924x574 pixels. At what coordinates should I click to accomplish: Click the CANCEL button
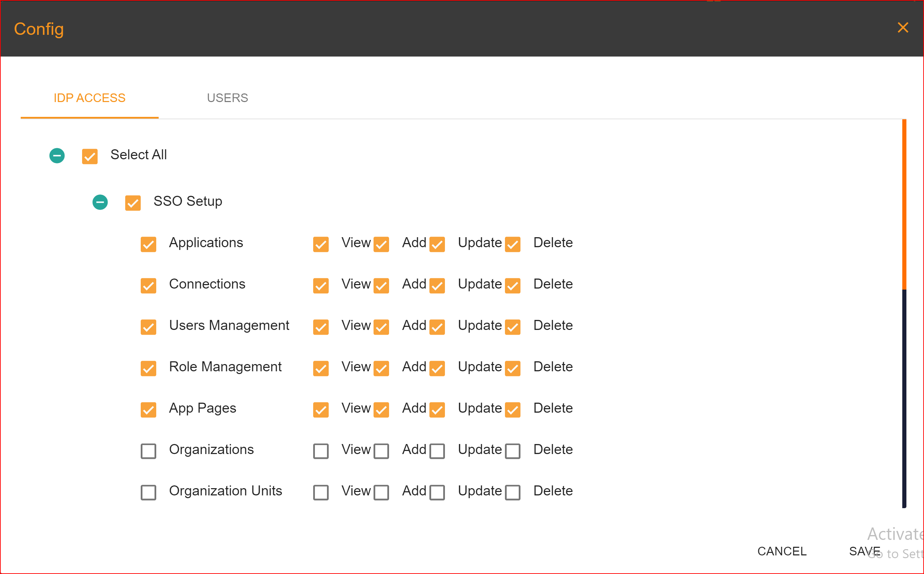tap(782, 551)
